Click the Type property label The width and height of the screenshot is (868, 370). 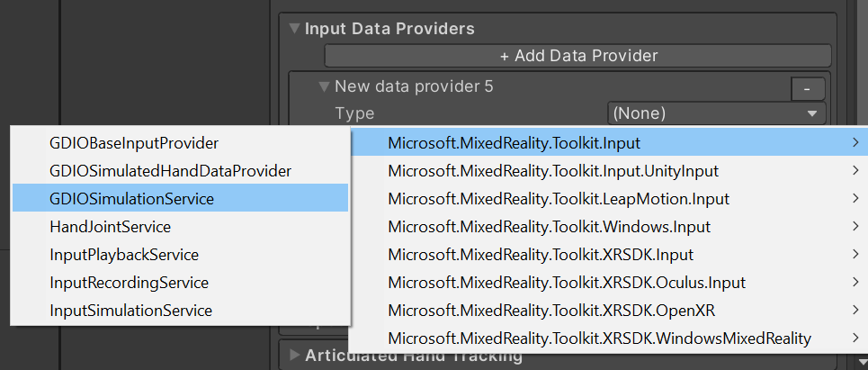(354, 113)
